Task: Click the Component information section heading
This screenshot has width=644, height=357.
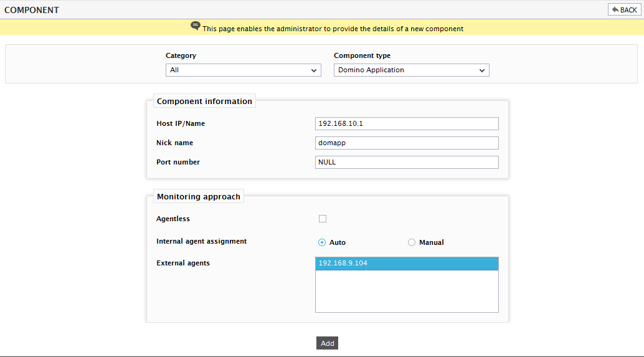Action: [x=204, y=101]
